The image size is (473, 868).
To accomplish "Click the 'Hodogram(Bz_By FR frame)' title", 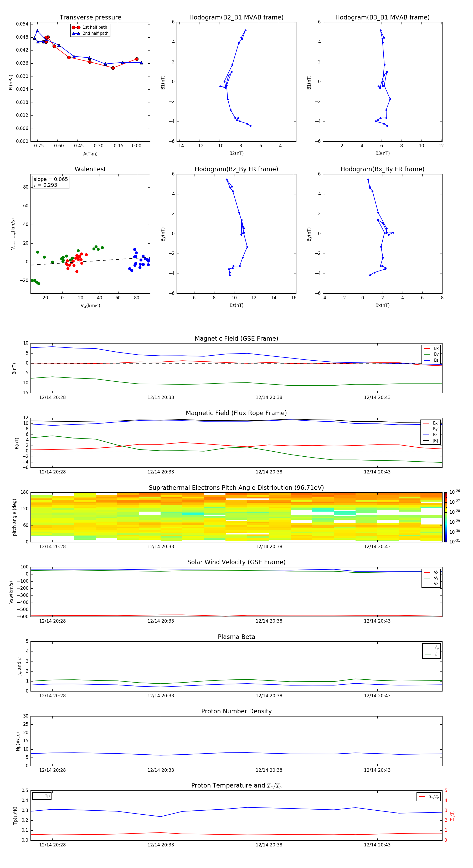I will [x=236, y=169].
